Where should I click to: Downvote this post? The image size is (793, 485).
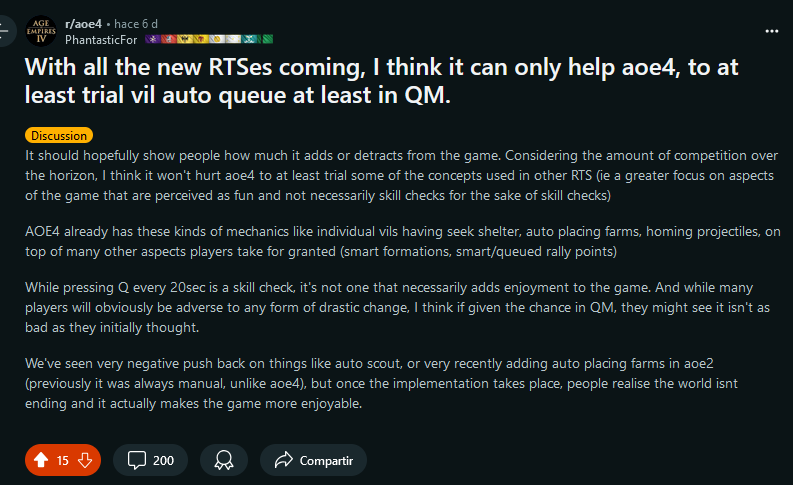[85, 460]
